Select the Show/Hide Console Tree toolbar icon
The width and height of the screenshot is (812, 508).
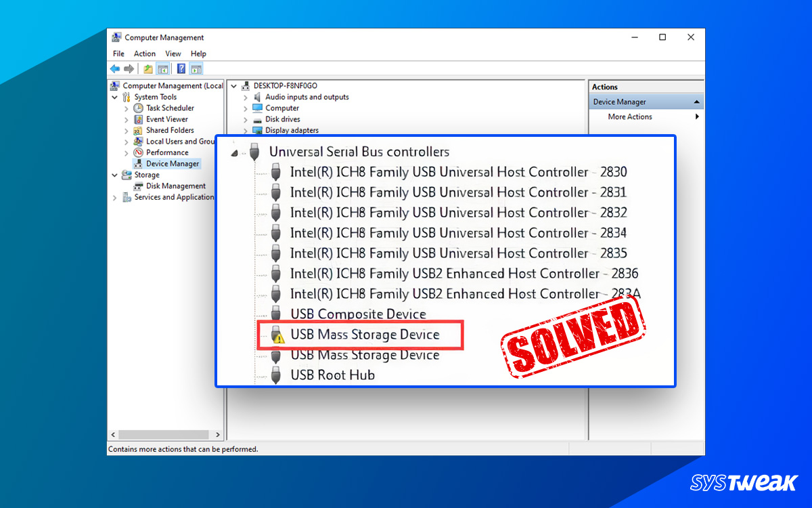coord(162,68)
